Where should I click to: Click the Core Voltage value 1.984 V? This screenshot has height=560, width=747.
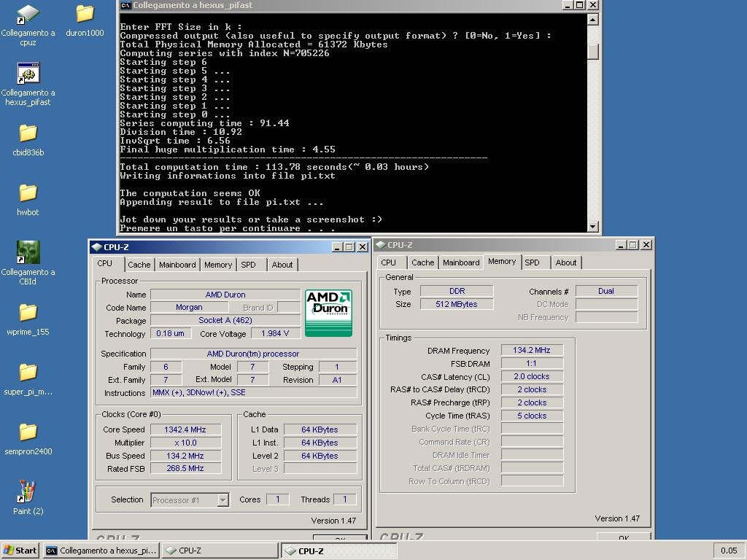coord(275,333)
